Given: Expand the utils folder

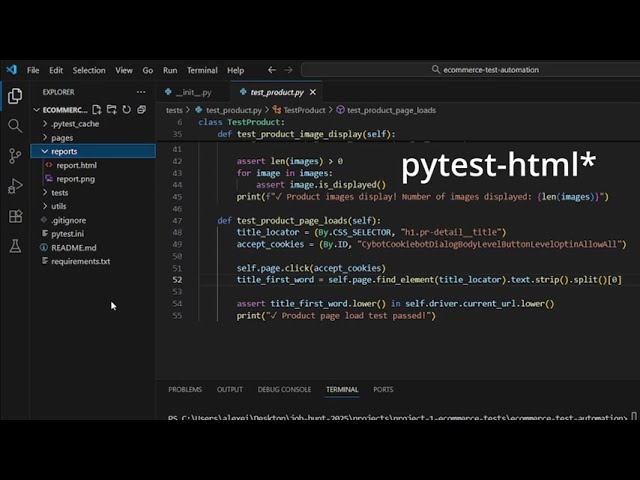Looking at the screenshot, I should [x=44, y=206].
